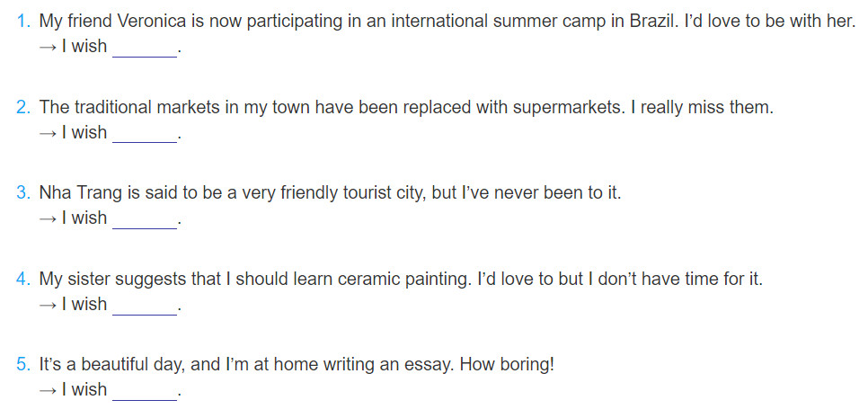Click the blue number 3 label
This screenshot has width=868, height=418.
pos(23,194)
